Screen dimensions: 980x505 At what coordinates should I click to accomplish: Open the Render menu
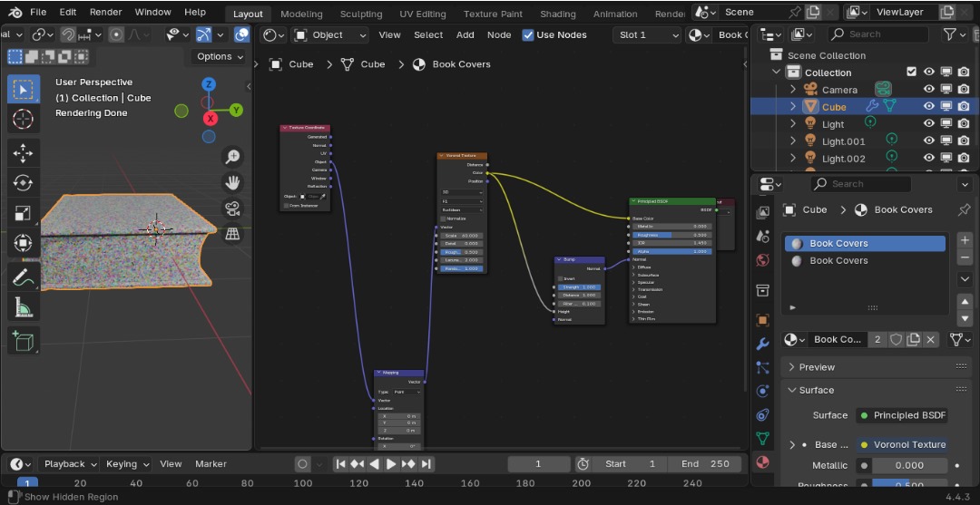(105, 12)
